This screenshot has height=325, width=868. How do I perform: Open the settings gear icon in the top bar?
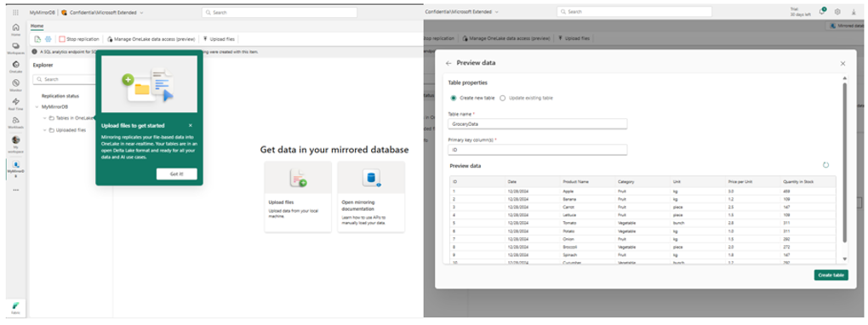[837, 12]
